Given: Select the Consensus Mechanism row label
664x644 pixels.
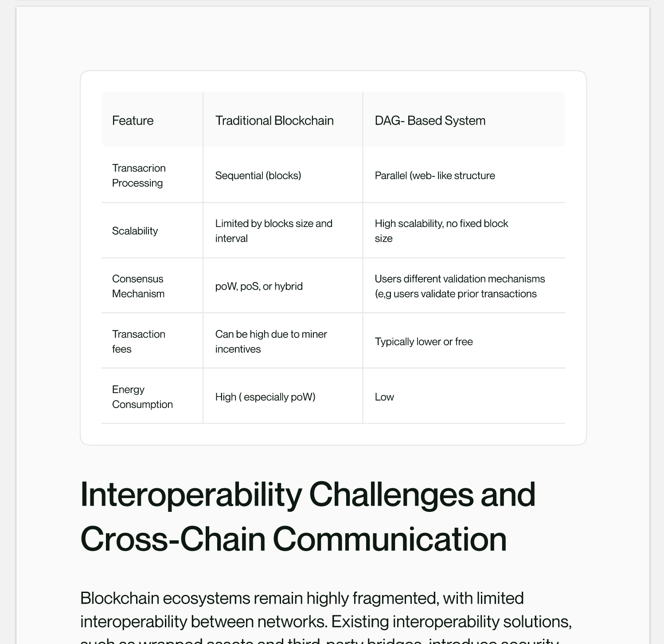Looking at the screenshot, I should (138, 286).
